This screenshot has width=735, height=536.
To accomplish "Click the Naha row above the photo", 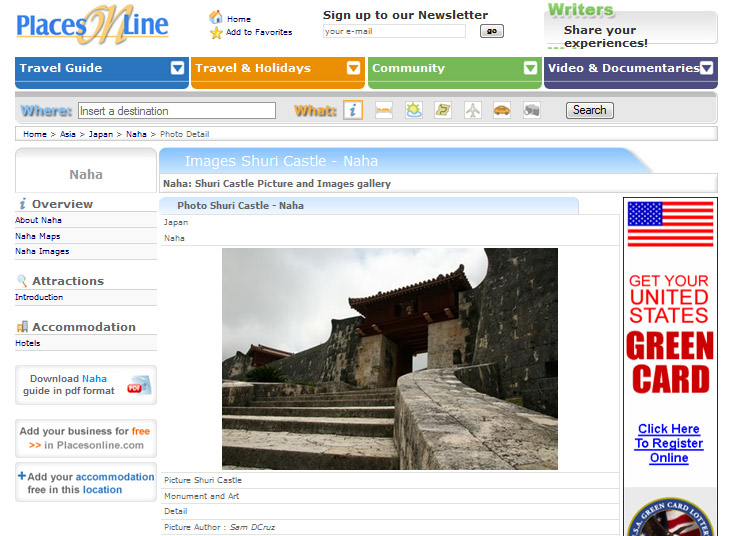I will click(x=390, y=238).
